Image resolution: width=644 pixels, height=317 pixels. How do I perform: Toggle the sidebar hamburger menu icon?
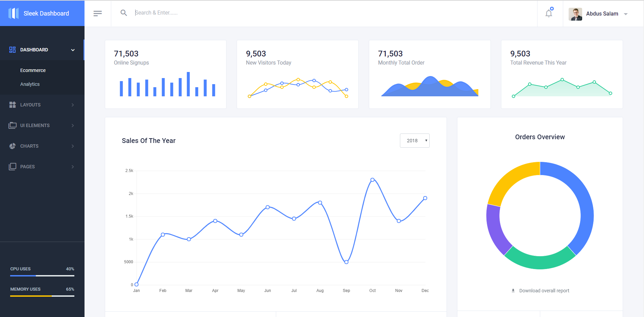98,14
